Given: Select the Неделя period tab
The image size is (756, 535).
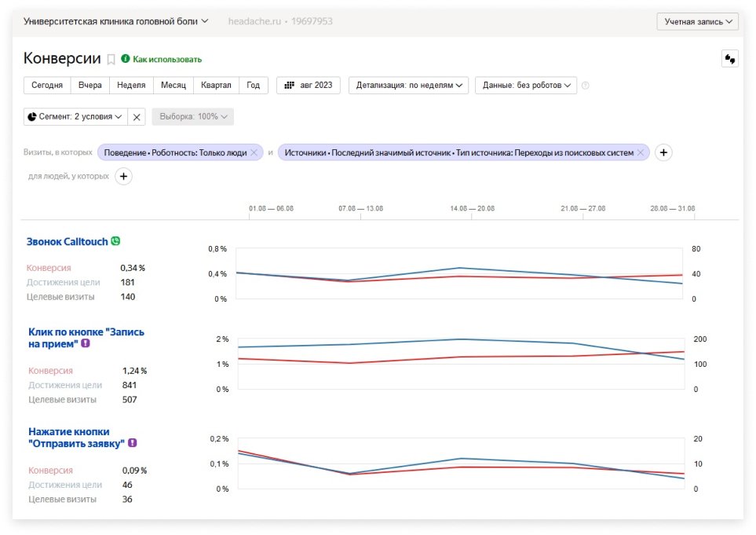Looking at the screenshot, I should click(130, 86).
